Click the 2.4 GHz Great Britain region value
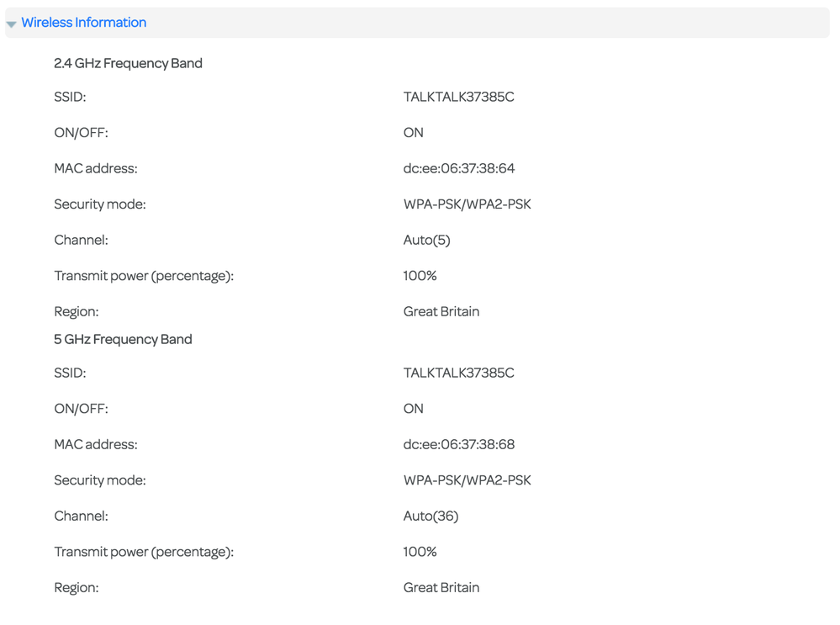The image size is (840, 625). pyautogui.click(x=441, y=311)
